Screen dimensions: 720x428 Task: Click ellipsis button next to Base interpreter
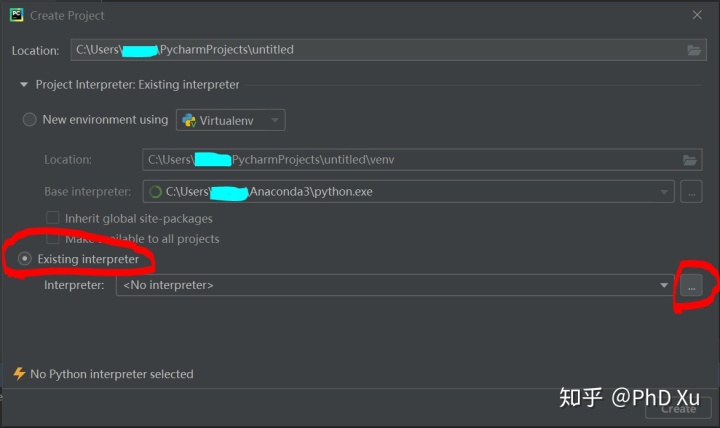tap(692, 192)
